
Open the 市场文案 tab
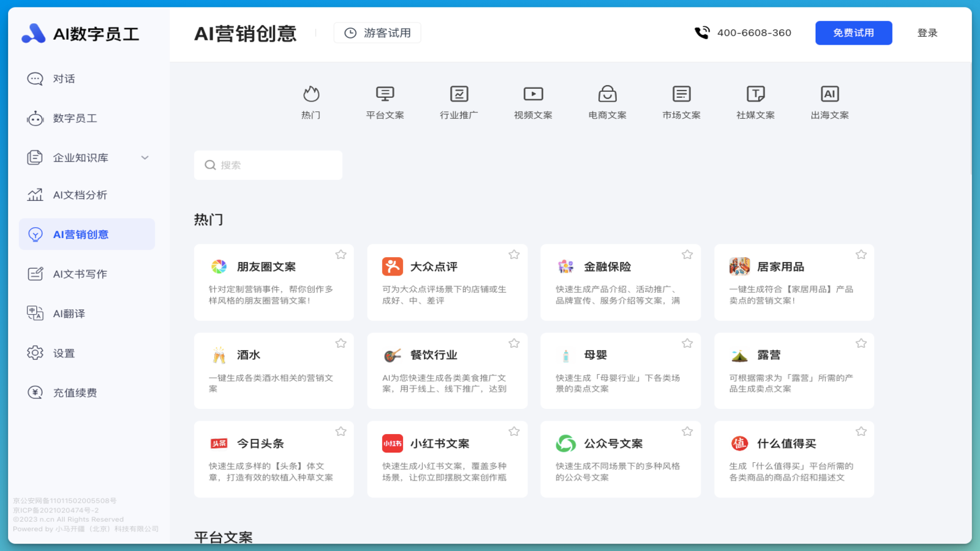pos(681,93)
